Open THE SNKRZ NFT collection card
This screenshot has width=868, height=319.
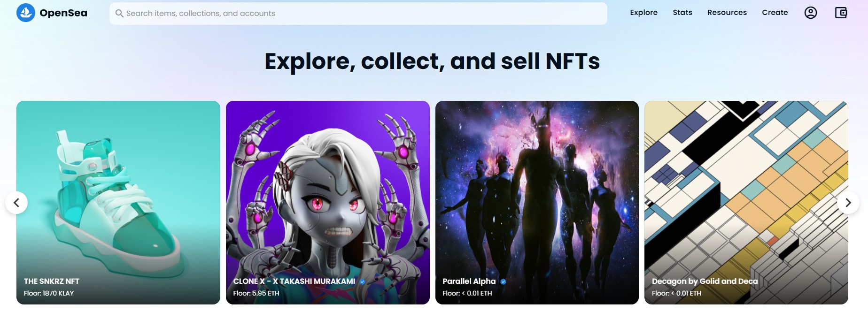pos(118,188)
